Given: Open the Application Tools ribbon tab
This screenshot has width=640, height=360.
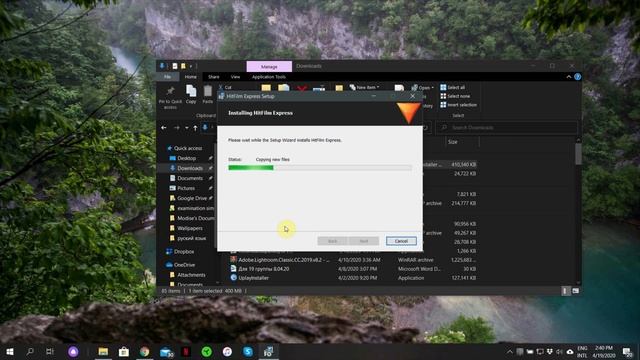Looking at the screenshot, I should click(269, 77).
